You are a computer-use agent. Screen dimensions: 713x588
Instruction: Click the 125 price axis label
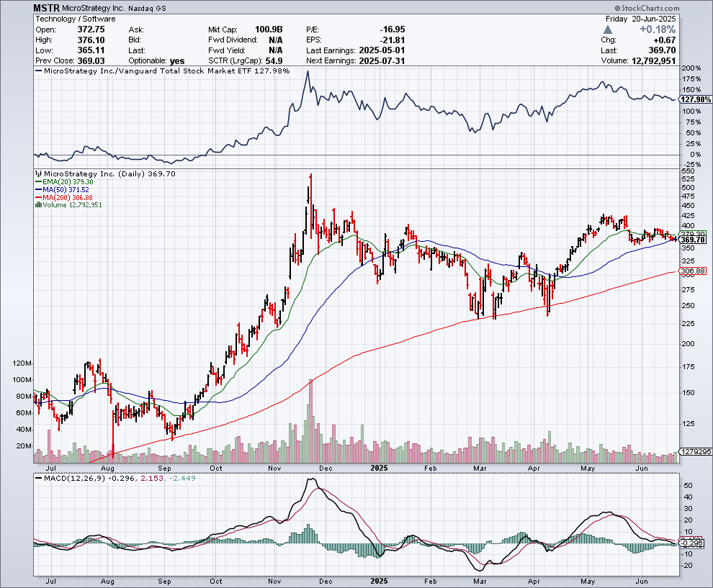pyautogui.click(x=688, y=423)
